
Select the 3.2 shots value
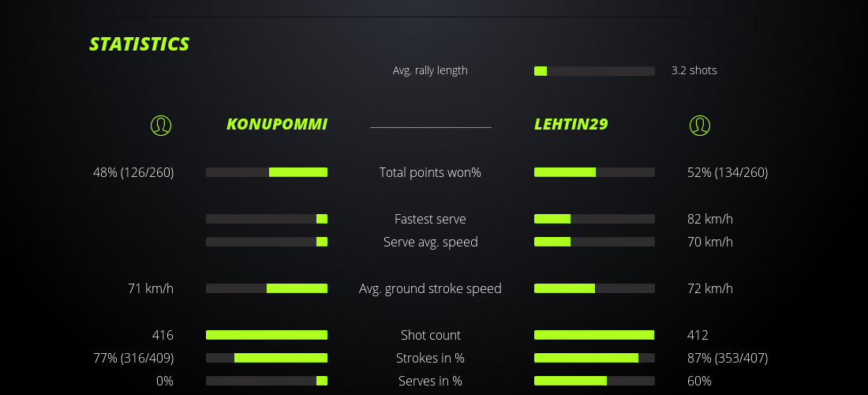pyautogui.click(x=694, y=70)
